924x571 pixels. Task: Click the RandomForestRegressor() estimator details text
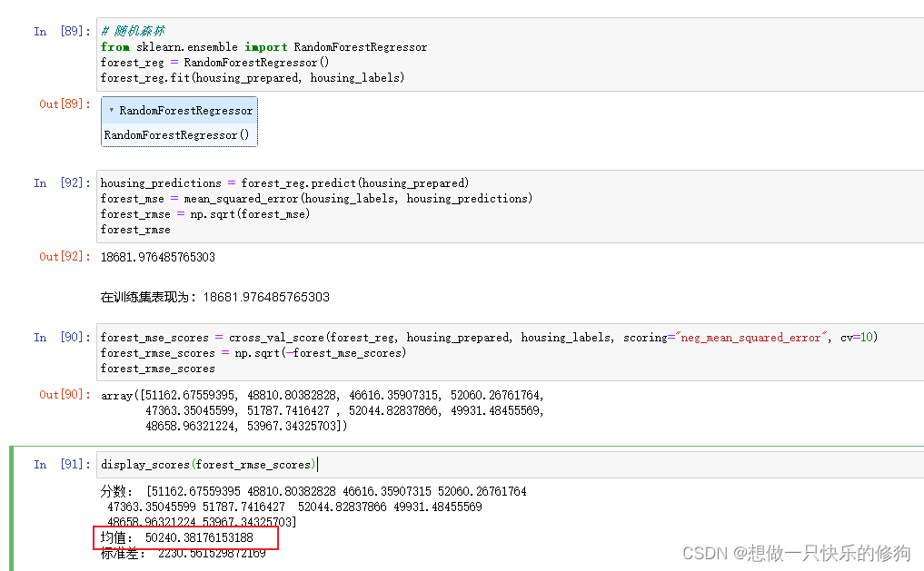coord(177,134)
